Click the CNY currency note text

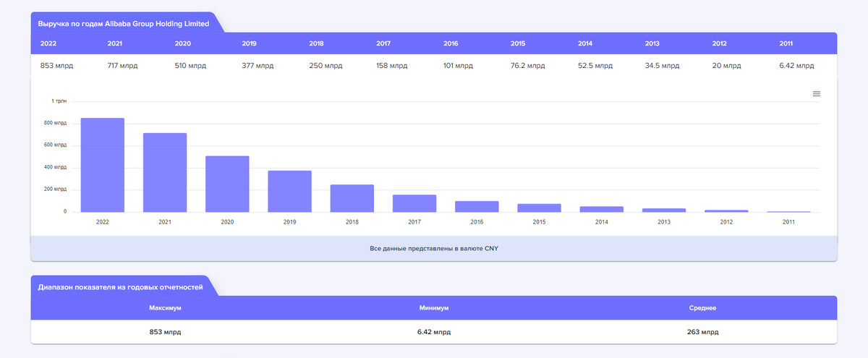434,248
